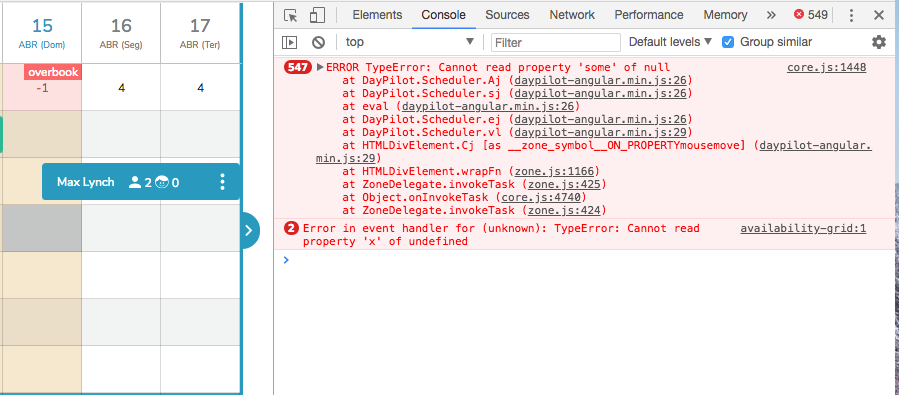899x395 pixels.
Task: Show the console sidebar icon
Action: point(290,42)
